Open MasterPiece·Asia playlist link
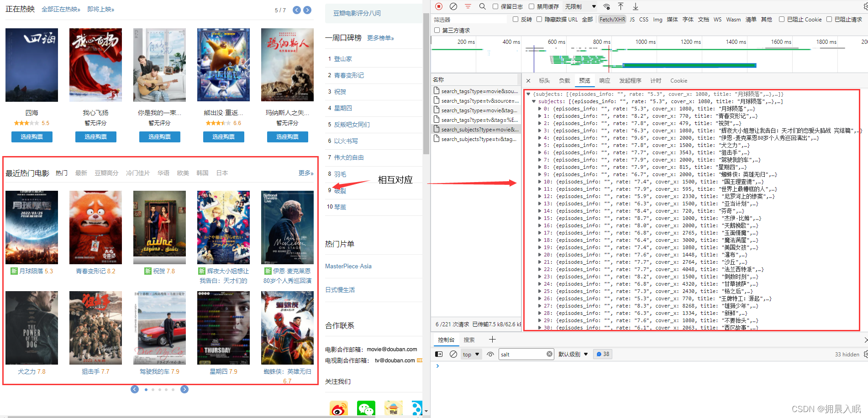This screenshot has width=868, height=418. (x=348, y=266)
